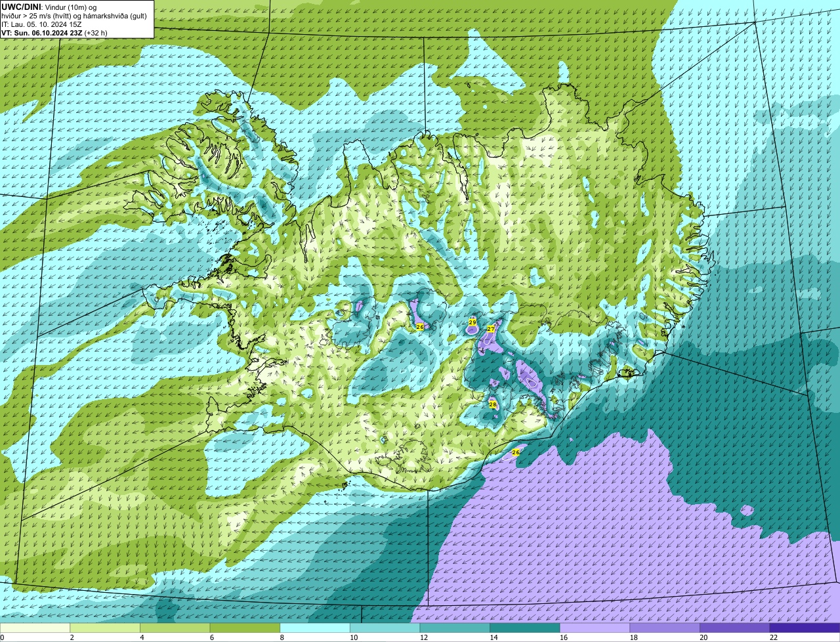Click the legend scale value 16

coord(564,637)
